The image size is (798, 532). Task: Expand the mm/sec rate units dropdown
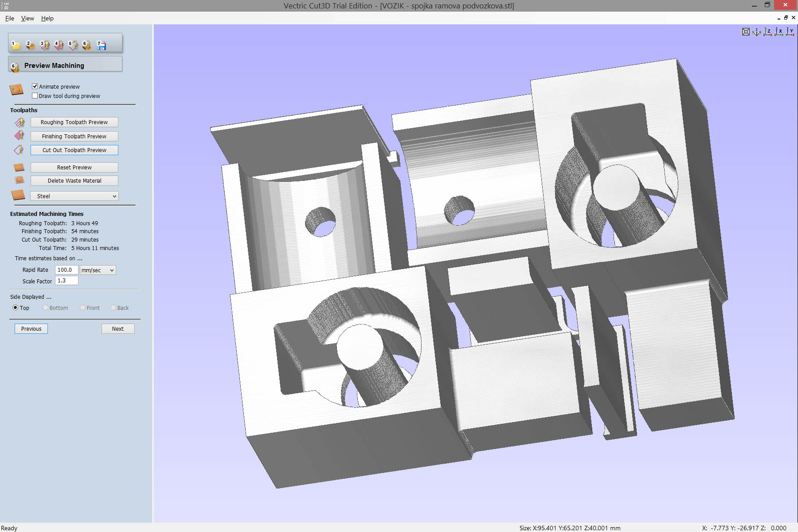(98, 270)
